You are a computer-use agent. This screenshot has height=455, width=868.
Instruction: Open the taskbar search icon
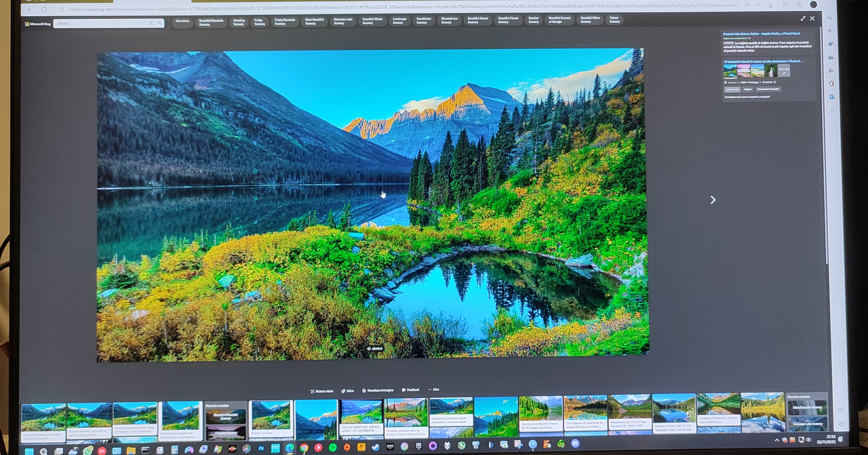tap(43, 450)
